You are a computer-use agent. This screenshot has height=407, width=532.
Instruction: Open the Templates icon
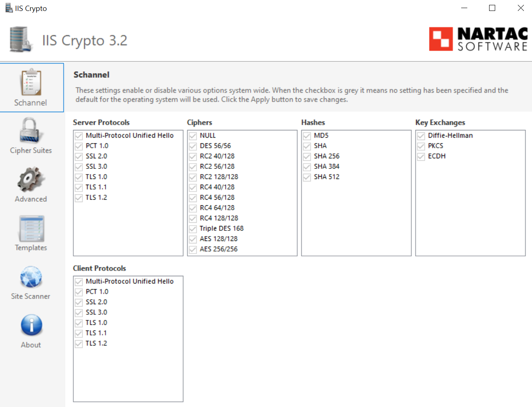[31, 228]
